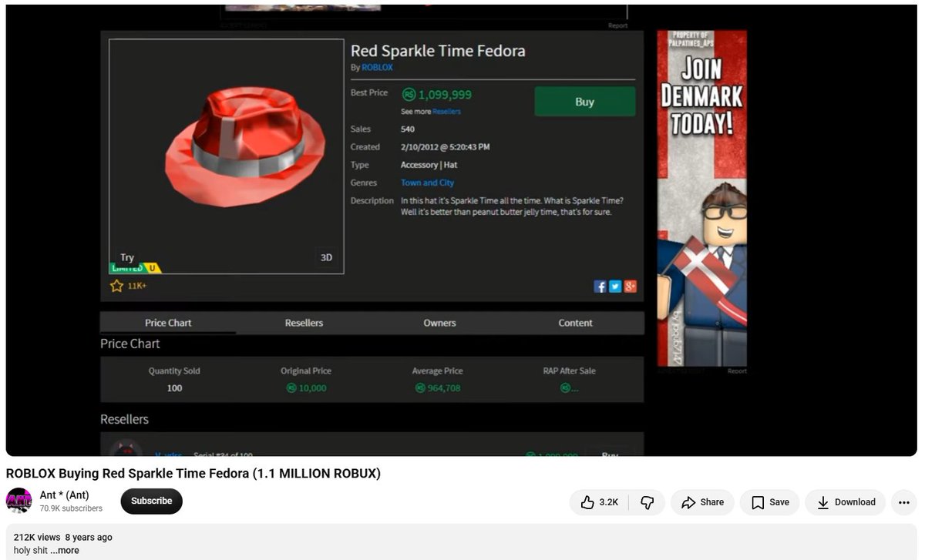This screenshot has width=925, height=560.
Task: Open the Town and City genre link
Action: click(427, 183)
